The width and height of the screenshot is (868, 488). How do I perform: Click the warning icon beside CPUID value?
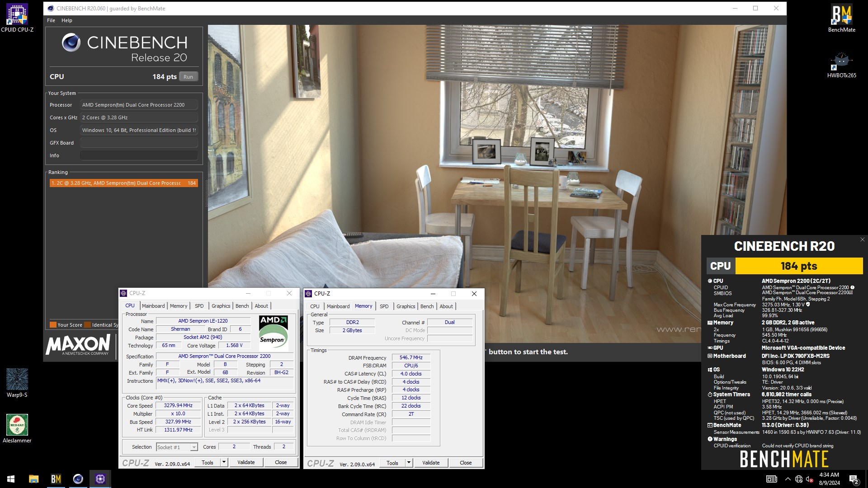coord(852,287)
